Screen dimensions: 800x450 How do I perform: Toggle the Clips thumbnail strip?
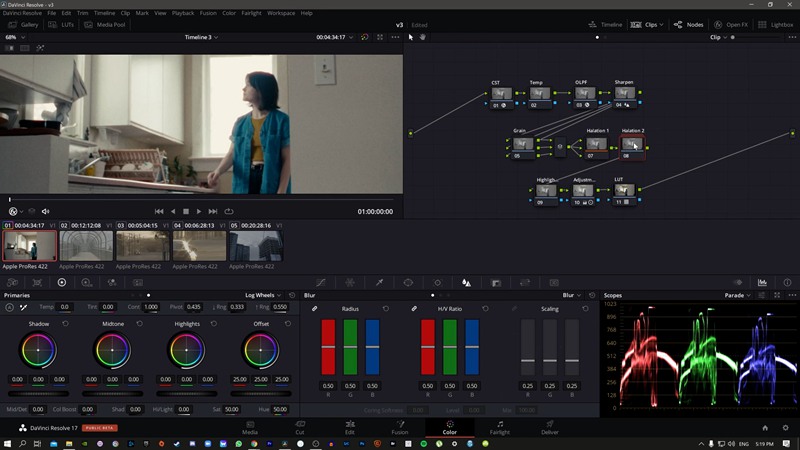point(651,24)
